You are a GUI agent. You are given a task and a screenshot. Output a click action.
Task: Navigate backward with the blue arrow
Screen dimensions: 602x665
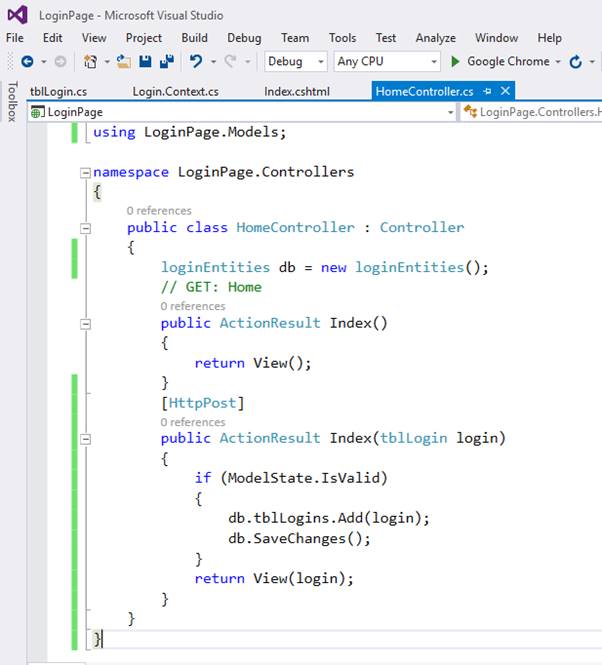coord(27,62)
